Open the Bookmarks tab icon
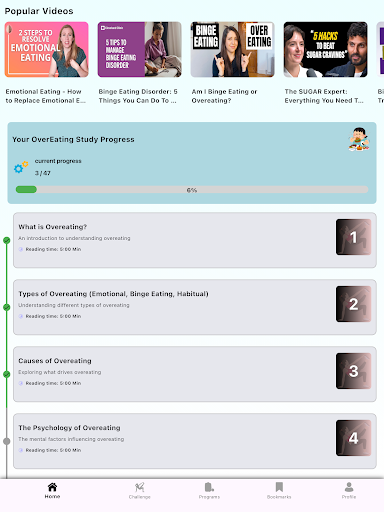The image size is (384, 512). [279, 487]
